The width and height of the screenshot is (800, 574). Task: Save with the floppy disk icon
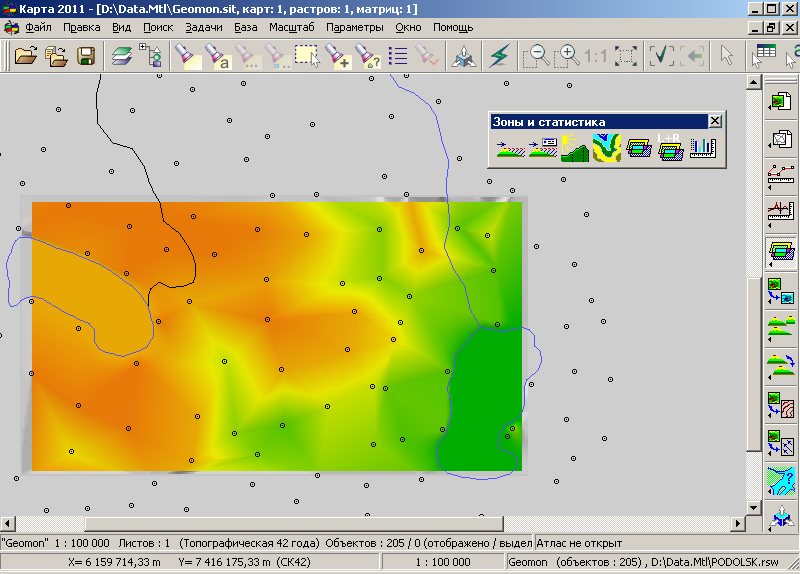point(86,56)
